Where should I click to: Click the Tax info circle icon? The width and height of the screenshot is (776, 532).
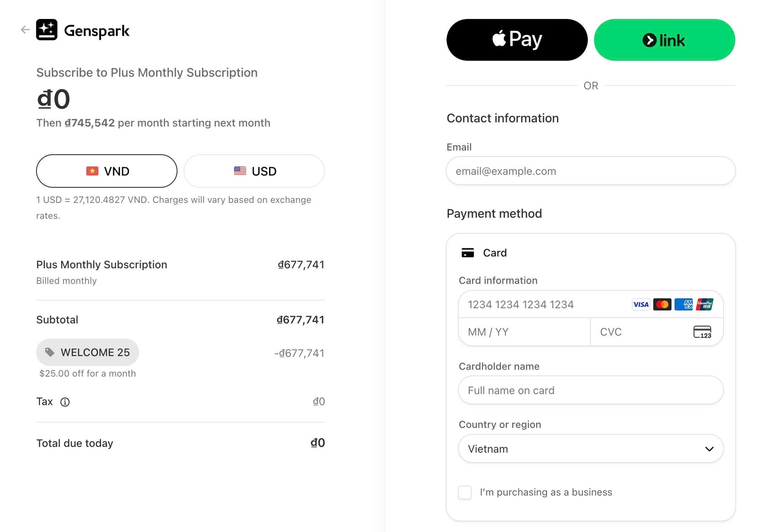click(x=65, y=402)
